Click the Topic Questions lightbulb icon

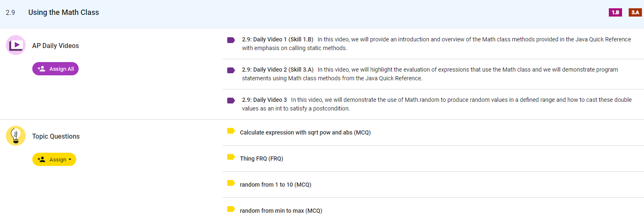point(16,136)
